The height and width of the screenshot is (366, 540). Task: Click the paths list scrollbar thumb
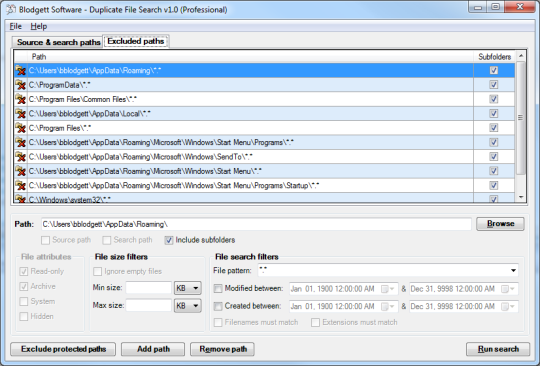coord(521,117)
